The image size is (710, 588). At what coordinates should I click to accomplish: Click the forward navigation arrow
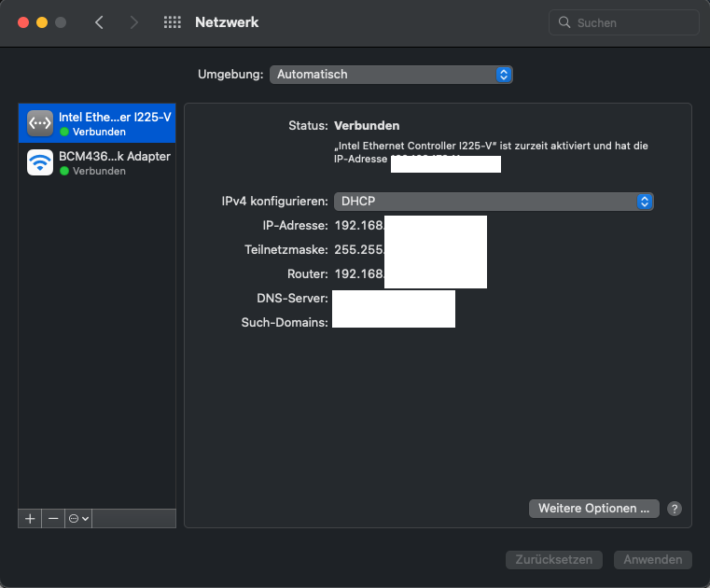133,22
